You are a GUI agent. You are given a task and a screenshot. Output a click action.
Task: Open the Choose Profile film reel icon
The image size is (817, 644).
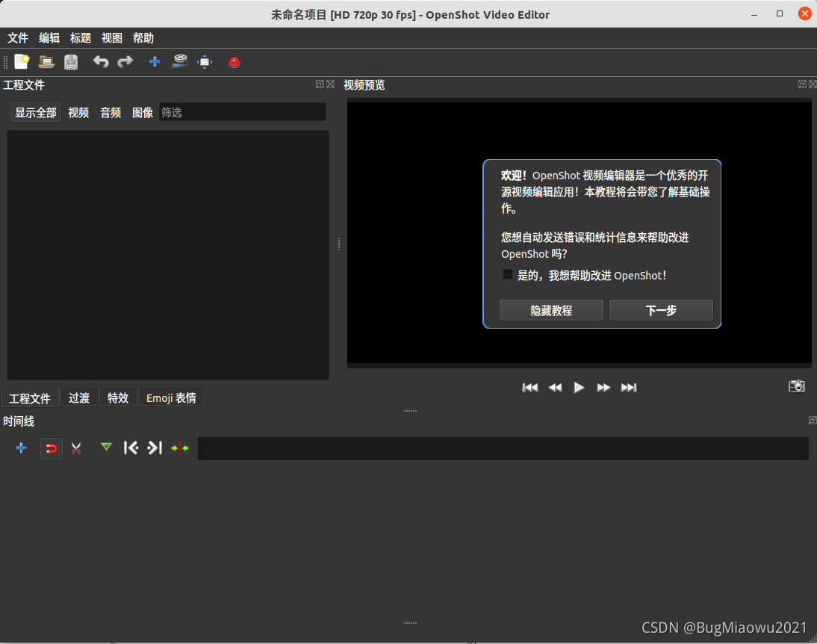point(180,62)
